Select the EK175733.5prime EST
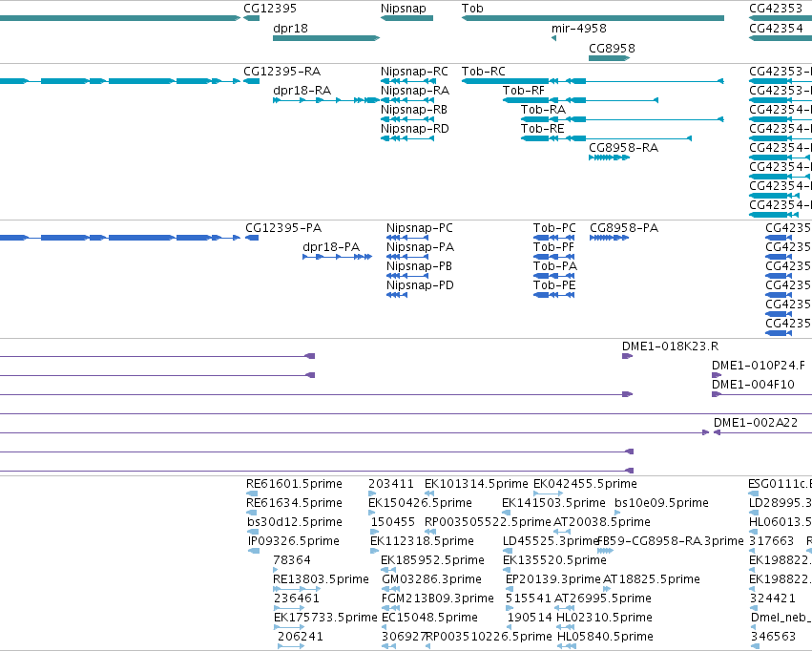Image resolution: width=812 pixels, height=651 pixels. click(289, 627)
